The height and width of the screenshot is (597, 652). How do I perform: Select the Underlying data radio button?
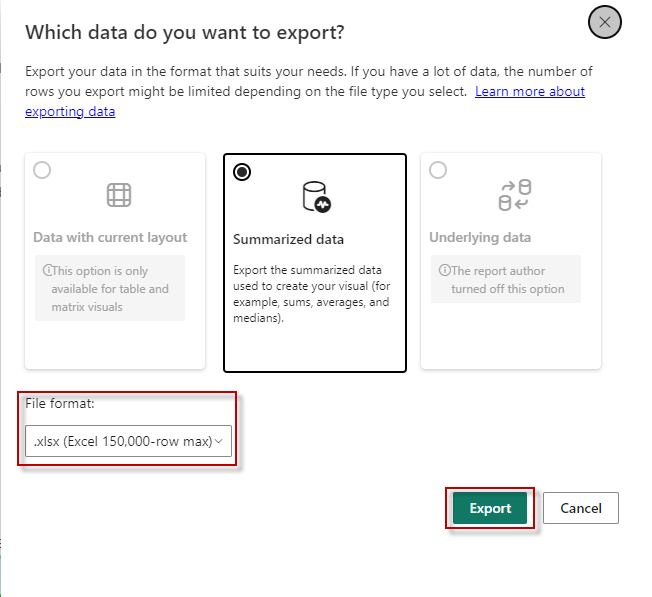[x=438, y=171]
